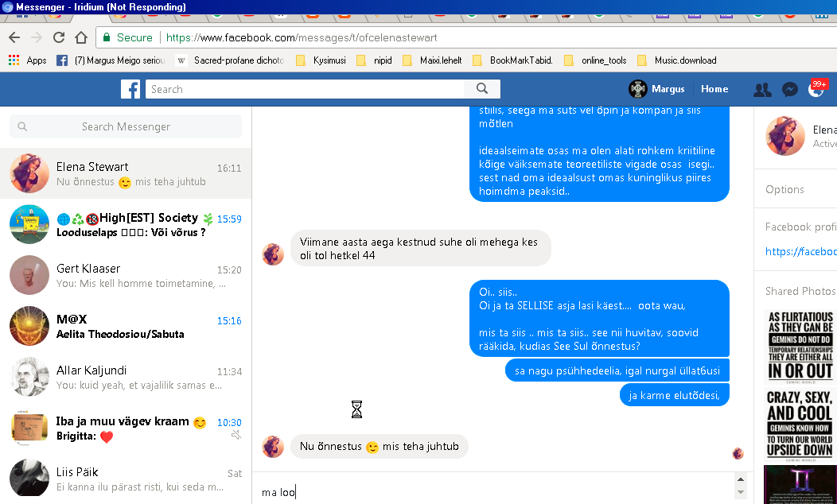Click the seen-receipt avatar at bottom right of chat

pos(738,453)
